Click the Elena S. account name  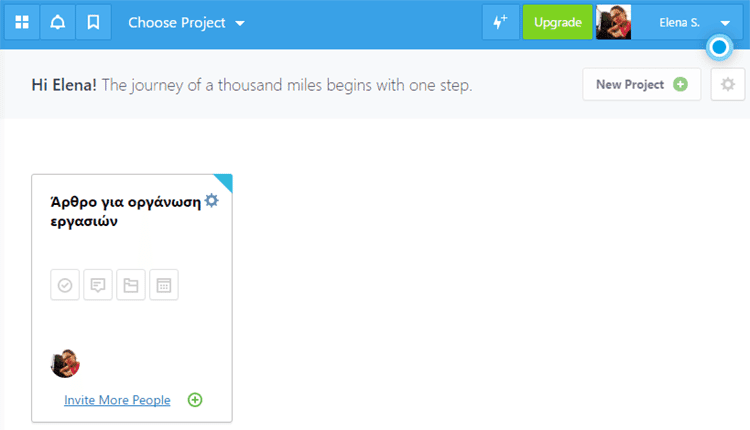point(679,22)
